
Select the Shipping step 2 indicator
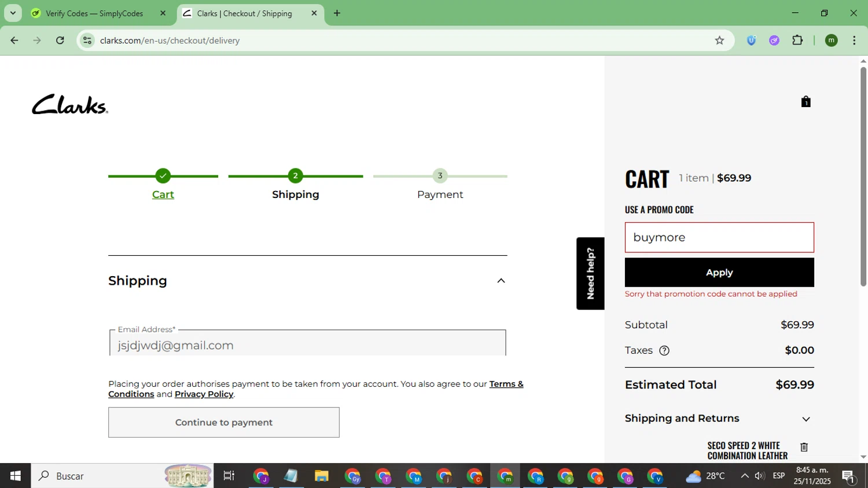click(x=295, y=175)
